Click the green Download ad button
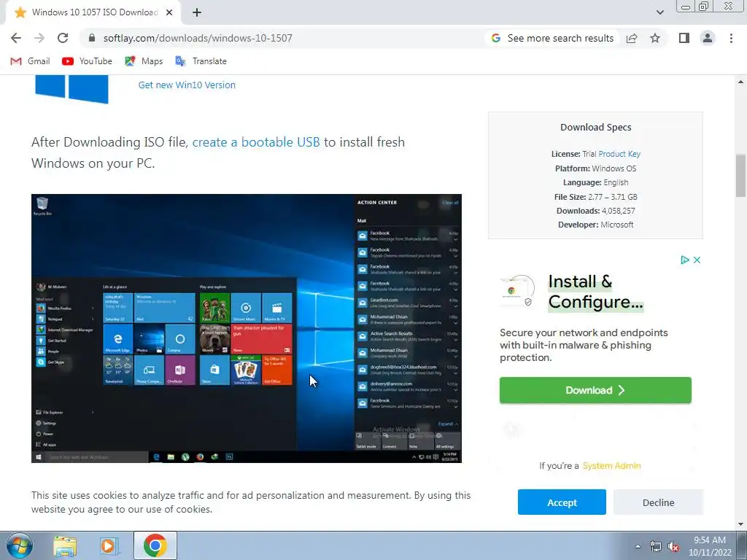 (595, 390)
